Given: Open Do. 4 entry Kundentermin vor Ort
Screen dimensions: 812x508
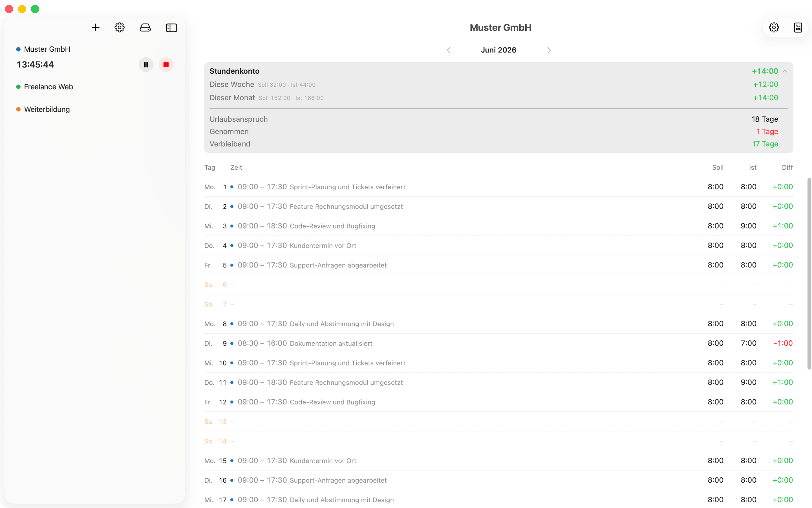Looking at the screenshot, I should (x=498, y=246).
